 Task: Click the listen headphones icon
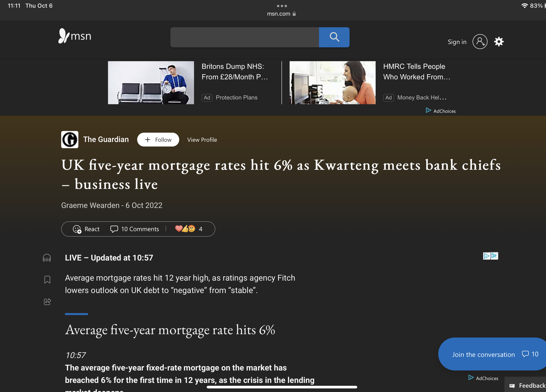47,258
